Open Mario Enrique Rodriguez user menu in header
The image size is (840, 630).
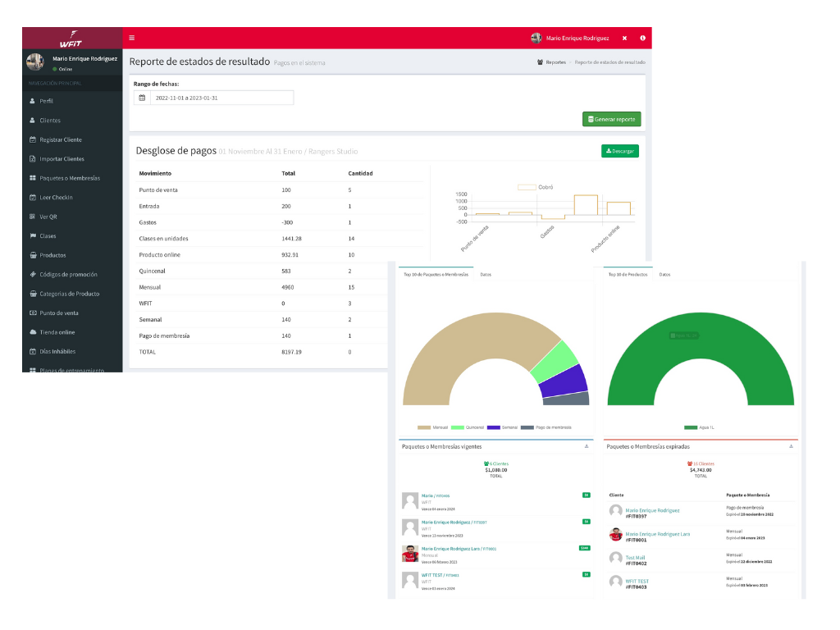(x=570, y=38)
